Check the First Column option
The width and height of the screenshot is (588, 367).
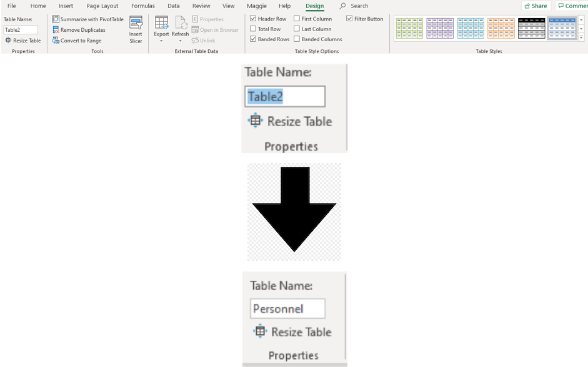pyautogui.click(x=298, y=18)
